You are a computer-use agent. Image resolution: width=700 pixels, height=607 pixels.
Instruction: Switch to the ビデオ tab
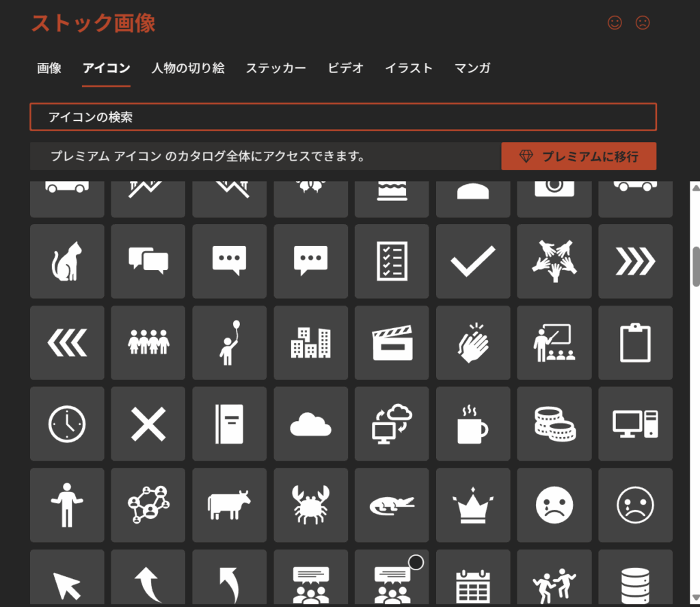[345, 68]
